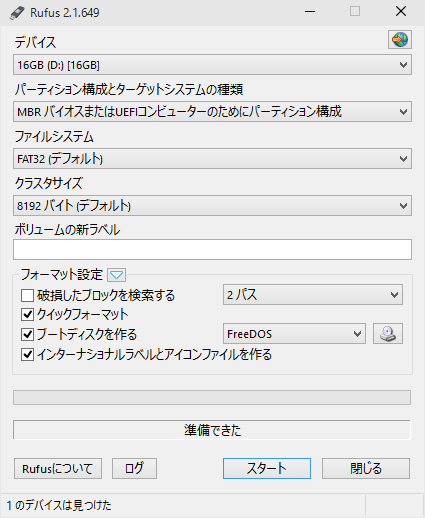Open the ログ button
This screenshot has width=425, height=518.
[x=134, y=468]
